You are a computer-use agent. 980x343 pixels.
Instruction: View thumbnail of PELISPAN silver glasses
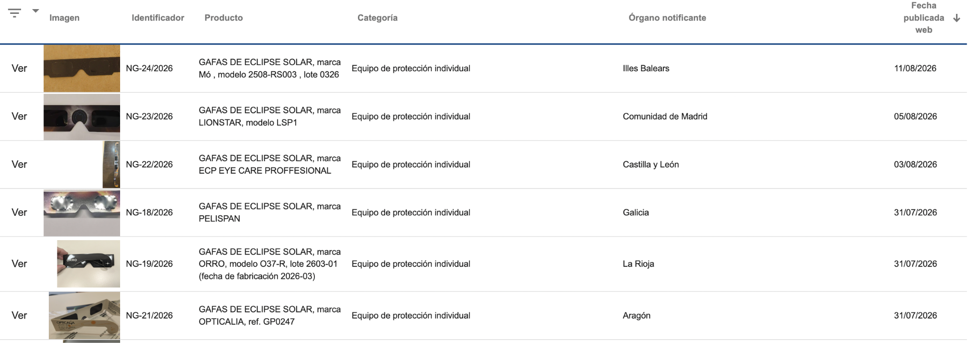coord(82,213)
